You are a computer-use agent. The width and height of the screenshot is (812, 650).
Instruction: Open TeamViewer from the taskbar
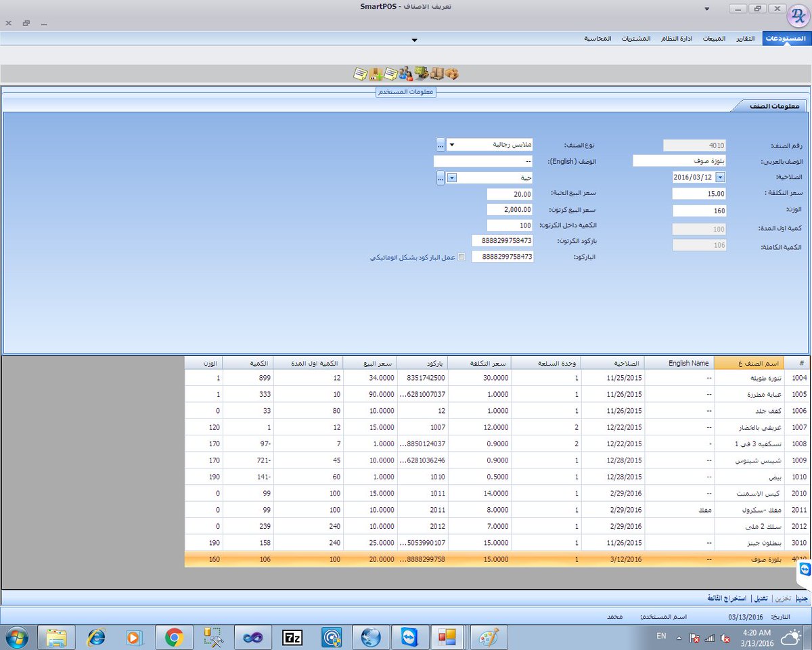pyautogui.click(x=410, y=637)
